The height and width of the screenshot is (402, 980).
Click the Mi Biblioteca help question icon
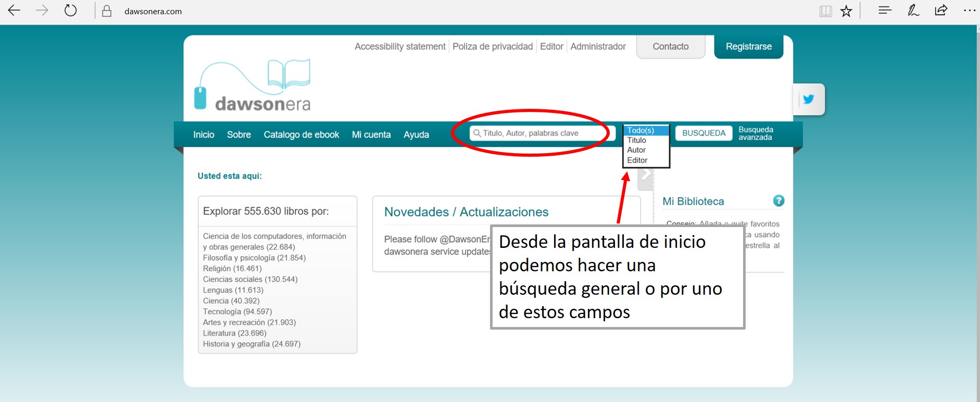click(x=778, y=200)
